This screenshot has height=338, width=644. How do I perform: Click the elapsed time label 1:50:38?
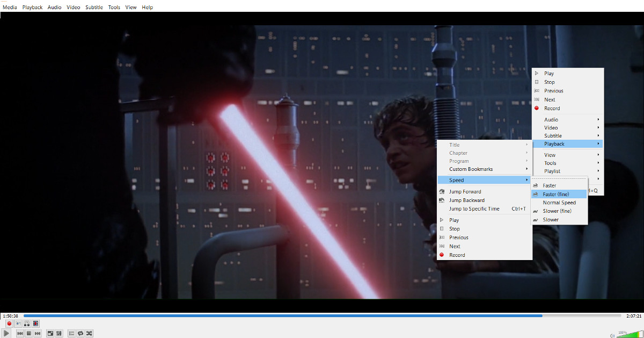[10, 316]
